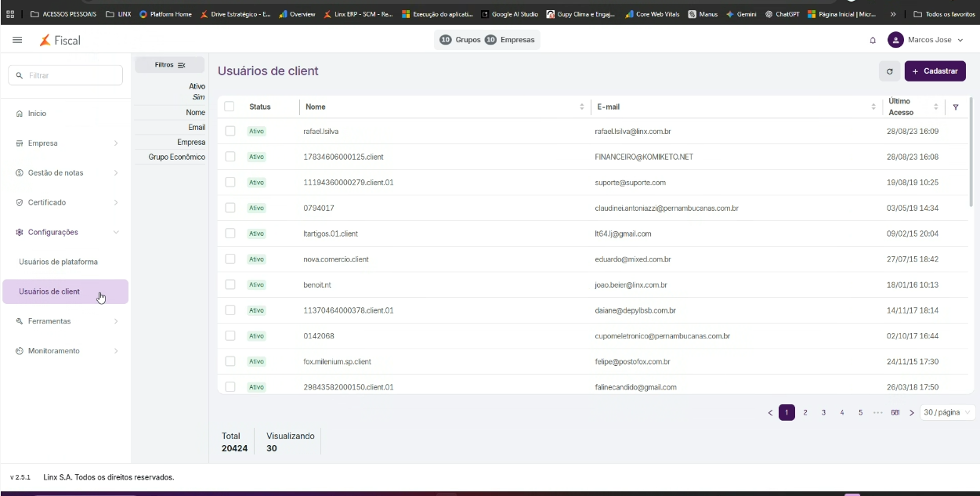980x496 pixels.
Task: Click the Ferramentas tools icon
Action: click(x=20, y=321)
